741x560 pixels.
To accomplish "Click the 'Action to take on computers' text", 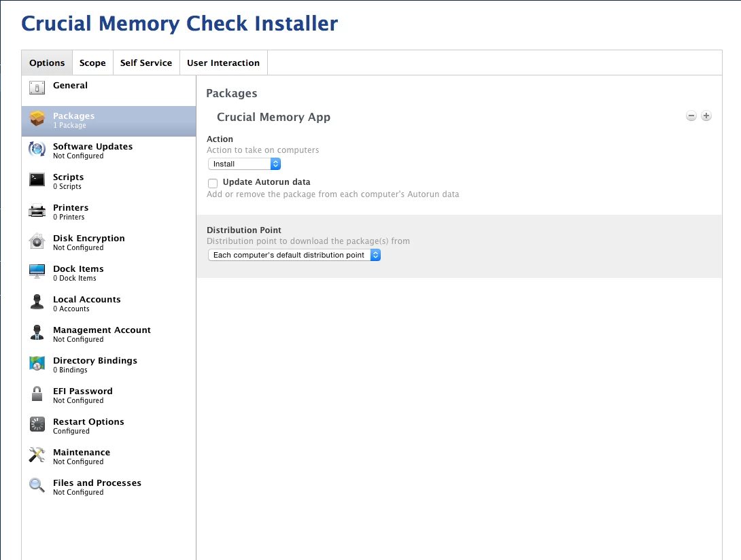I will tap(263, 150).
